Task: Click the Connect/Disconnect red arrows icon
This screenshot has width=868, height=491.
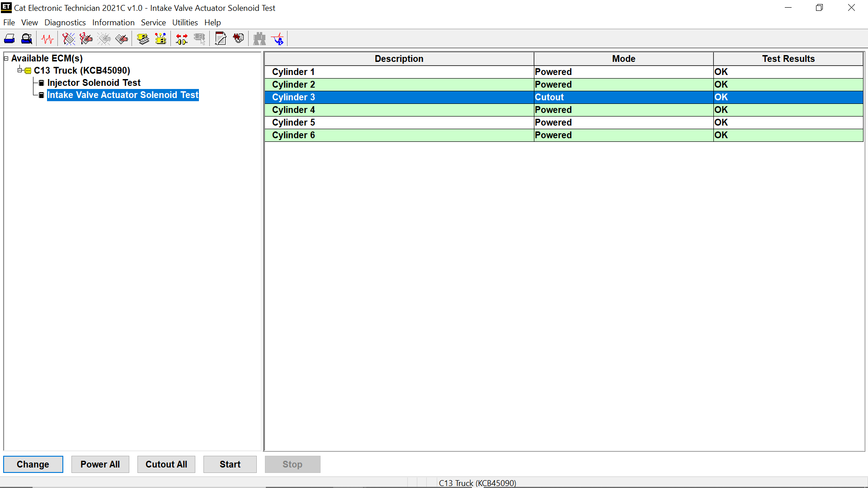Action: (x=182, y=39)
